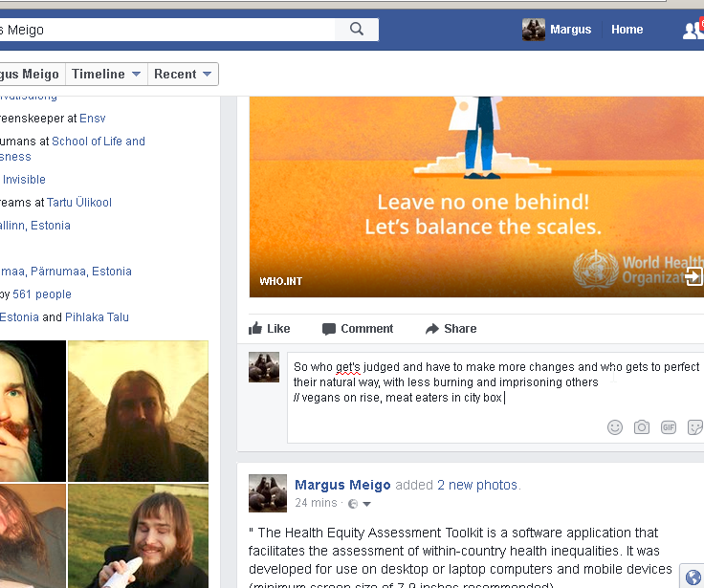Open the Invisible link
The image size is (704, 588).
click(x=24, y=179)
